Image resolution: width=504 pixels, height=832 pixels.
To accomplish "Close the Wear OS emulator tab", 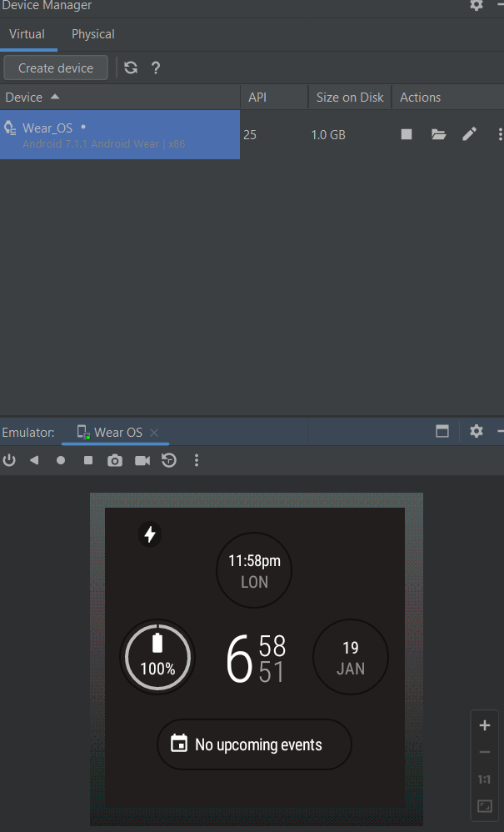I will click(x=154, y=433).
